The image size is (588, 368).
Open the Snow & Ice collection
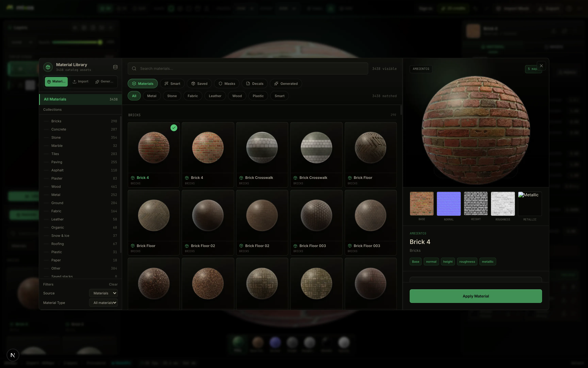80,236
